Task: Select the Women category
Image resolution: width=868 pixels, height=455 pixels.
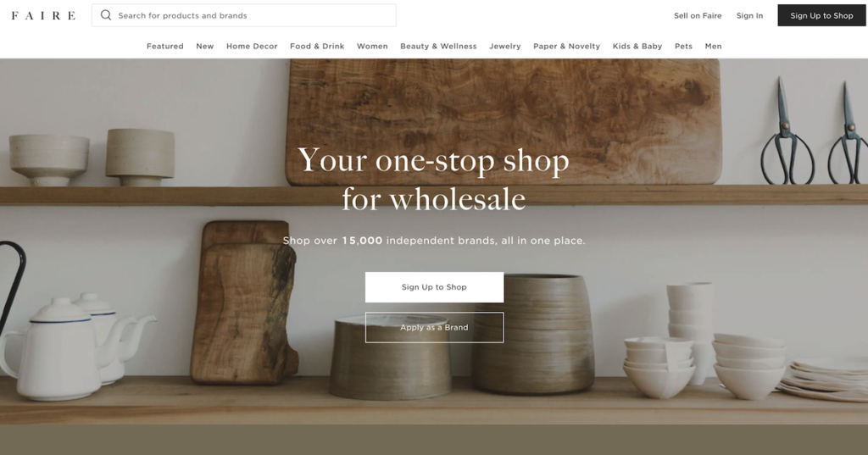Action: coord(372,46)
